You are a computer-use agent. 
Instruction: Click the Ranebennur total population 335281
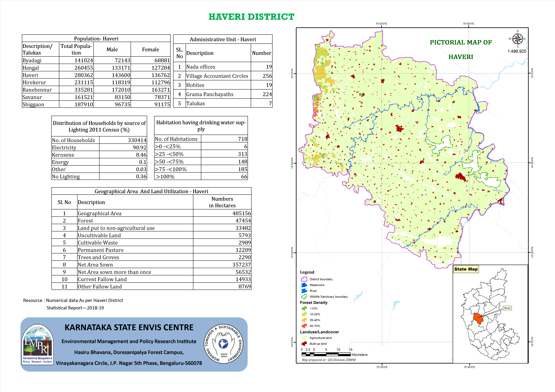[84, 90]
